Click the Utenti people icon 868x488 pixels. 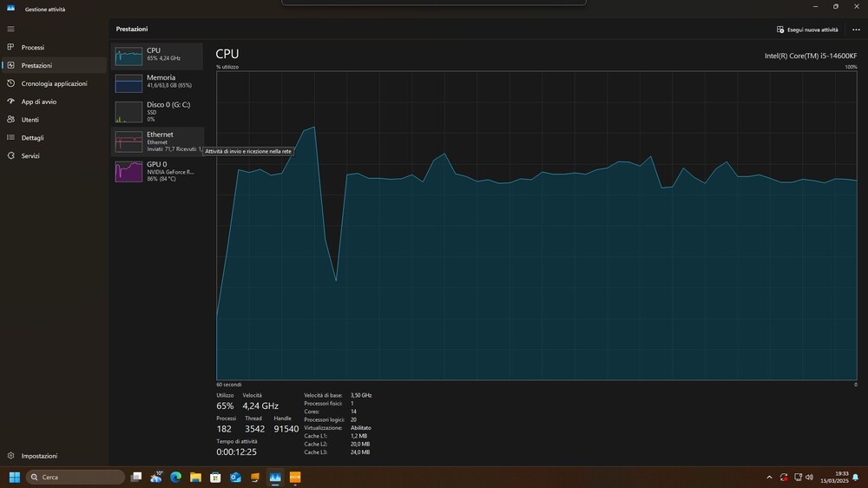10,119
